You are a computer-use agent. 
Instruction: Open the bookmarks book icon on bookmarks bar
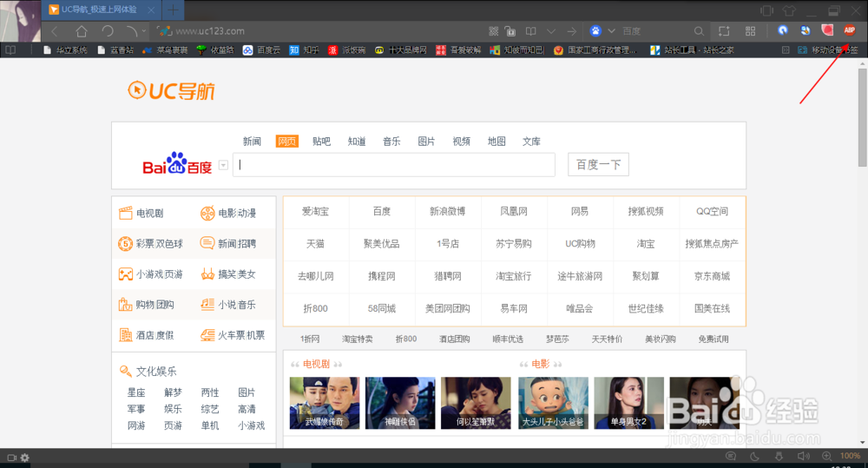(10, 49)
